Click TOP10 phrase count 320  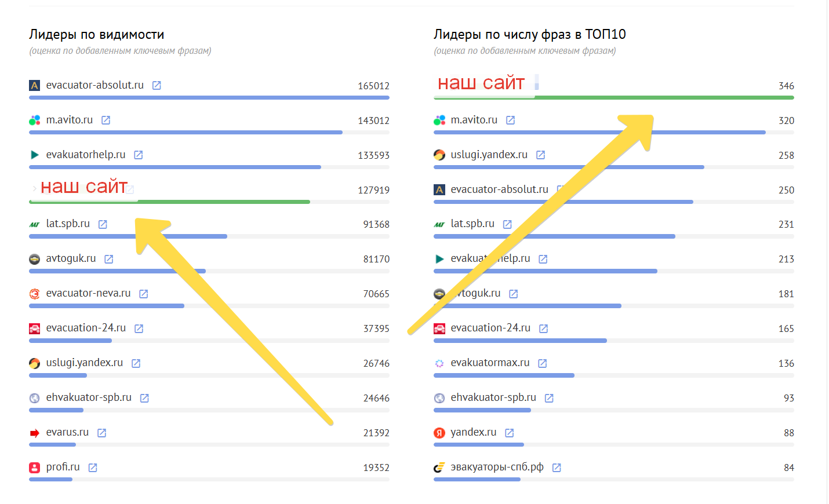786,120
